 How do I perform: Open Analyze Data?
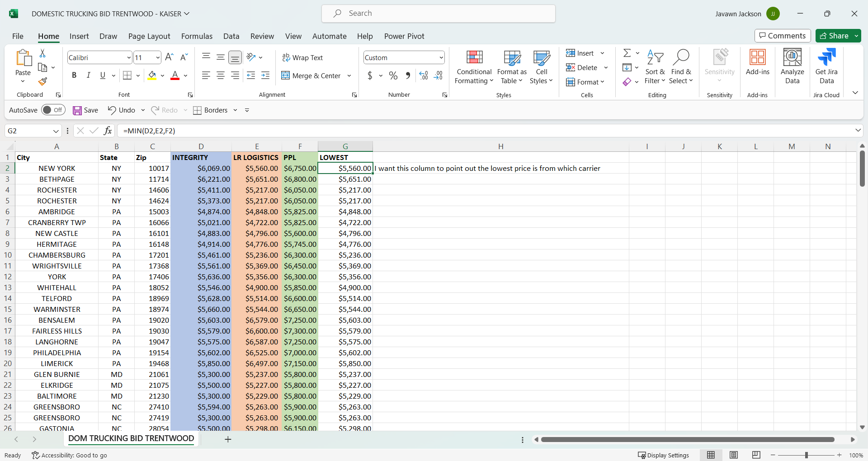pyautogui.click(x=792, y=66)
